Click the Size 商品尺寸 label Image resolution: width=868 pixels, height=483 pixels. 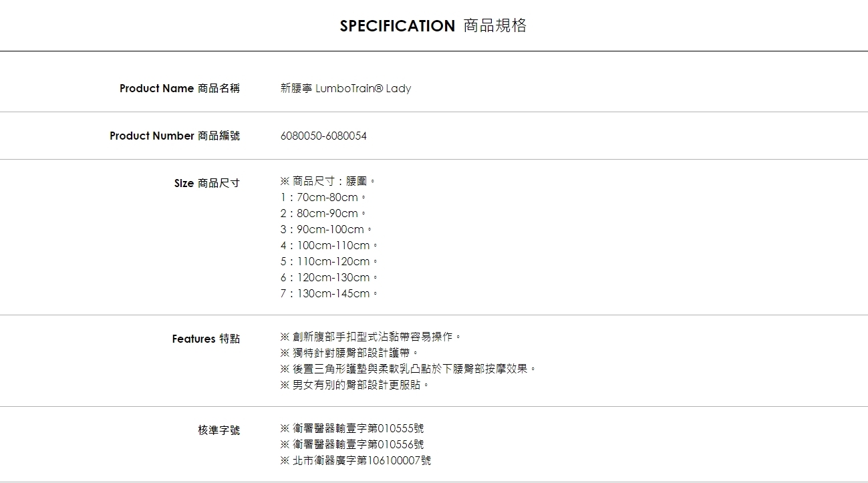206,183
